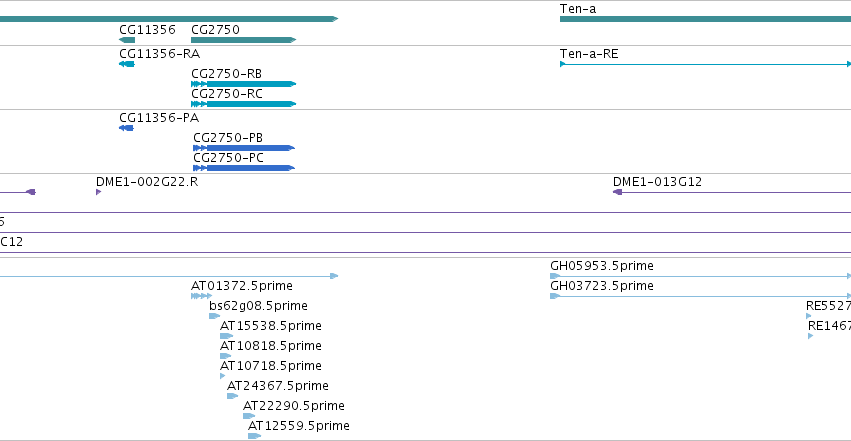Select the CG2750-PB protein feature
851x441 pixels.
(x=244, y=148)
